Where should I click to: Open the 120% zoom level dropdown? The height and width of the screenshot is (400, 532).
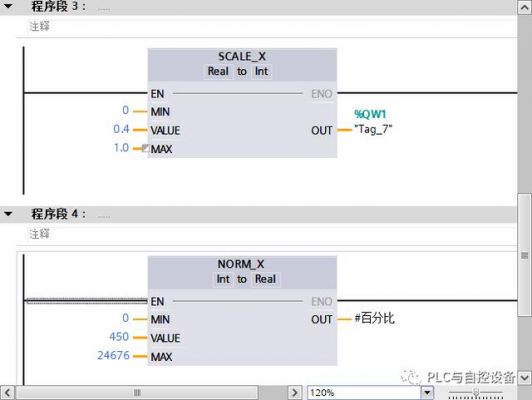[x=427, y=393]
